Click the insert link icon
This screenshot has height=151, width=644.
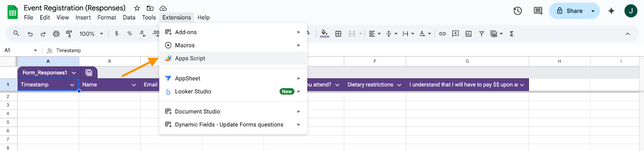pos(442,34)
